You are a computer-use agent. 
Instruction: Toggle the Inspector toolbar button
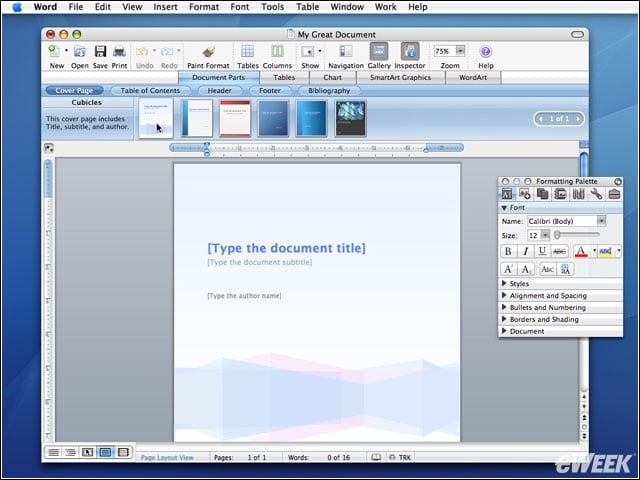click(x=410, y=51)
